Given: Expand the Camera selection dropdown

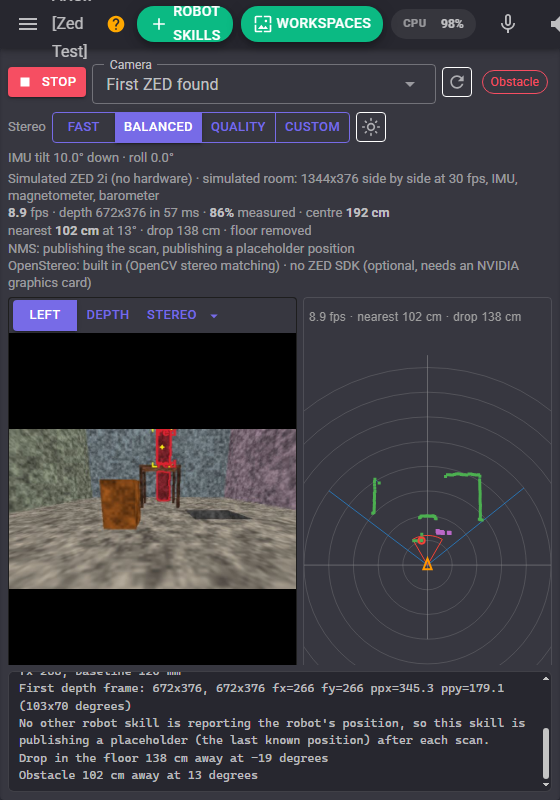Looking at the screenshot, I should [x=264, y=84].
